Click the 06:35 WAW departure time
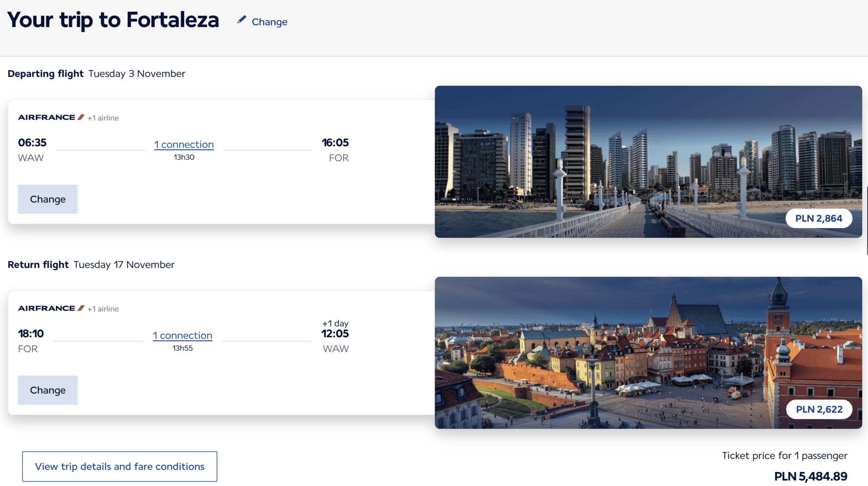This screenshot has height=486, width=868. click(32, 143)
